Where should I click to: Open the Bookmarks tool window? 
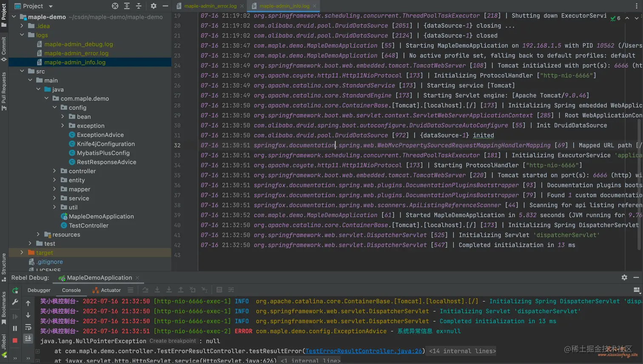4,308
